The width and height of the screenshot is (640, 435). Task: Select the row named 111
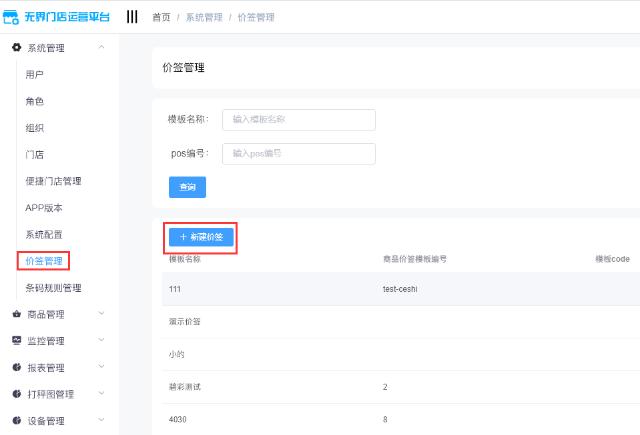401,289
